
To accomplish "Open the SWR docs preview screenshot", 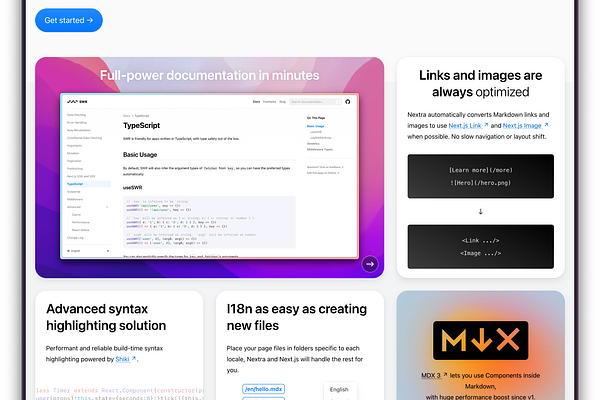I will click(209, 176).
